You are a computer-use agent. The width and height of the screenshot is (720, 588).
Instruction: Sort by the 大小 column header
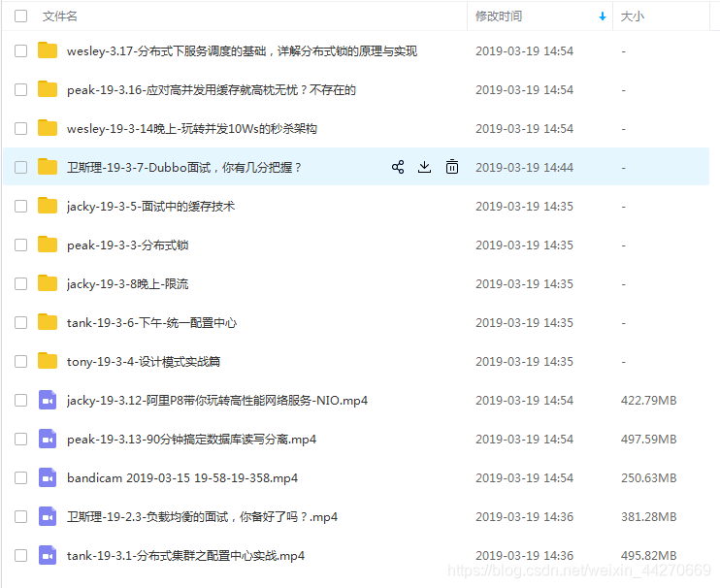click(633, 16)
